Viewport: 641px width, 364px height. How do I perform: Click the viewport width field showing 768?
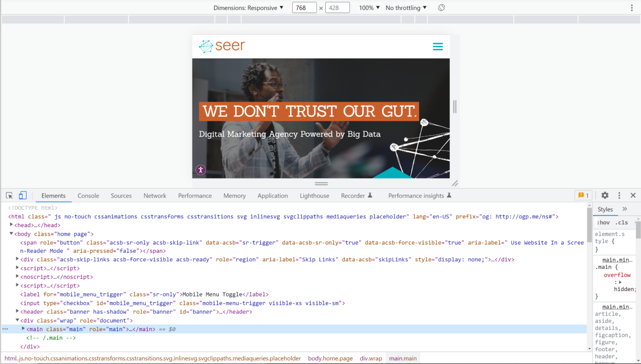coord(304,8)
